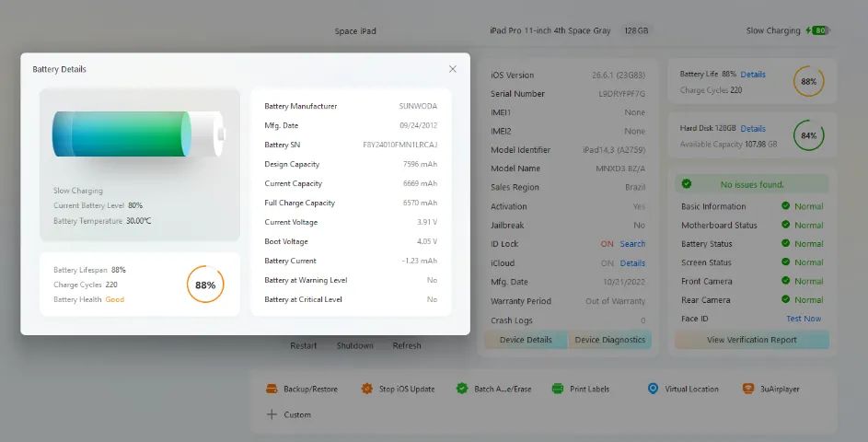868x442 pixels.
Task: Click the 88% Battery Life ring on right panel
Action: 809,81
